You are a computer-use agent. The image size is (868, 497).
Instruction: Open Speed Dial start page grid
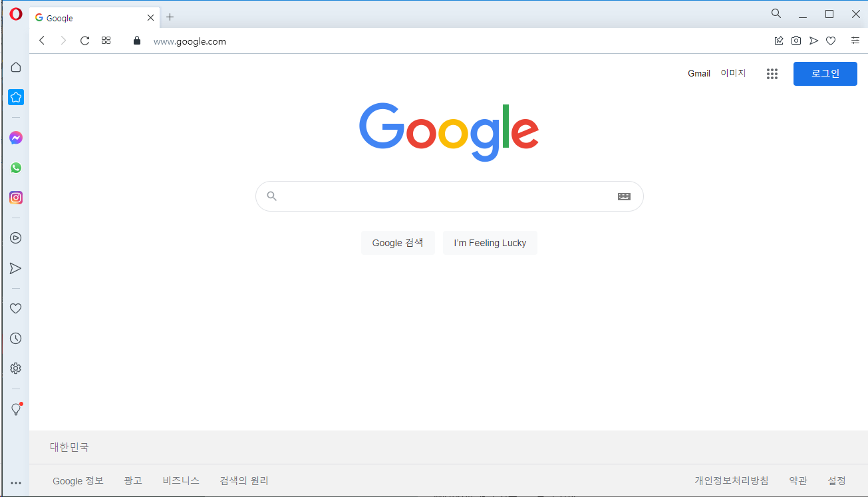click(x=106, y=41)
